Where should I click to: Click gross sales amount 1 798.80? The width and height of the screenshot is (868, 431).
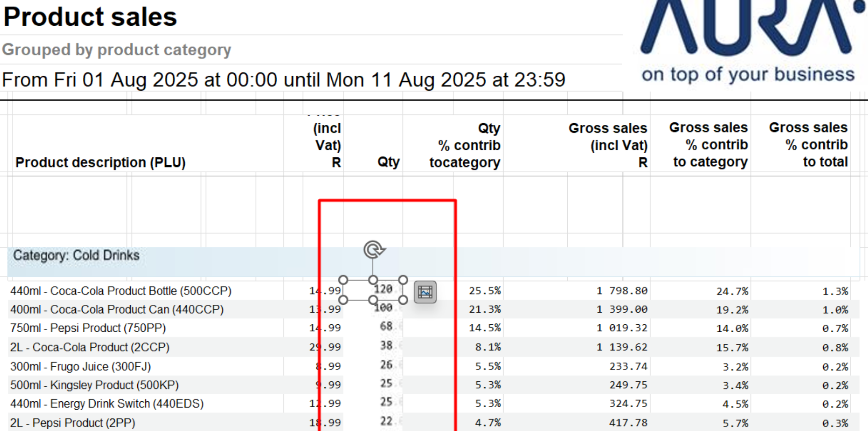coord(622,291)
